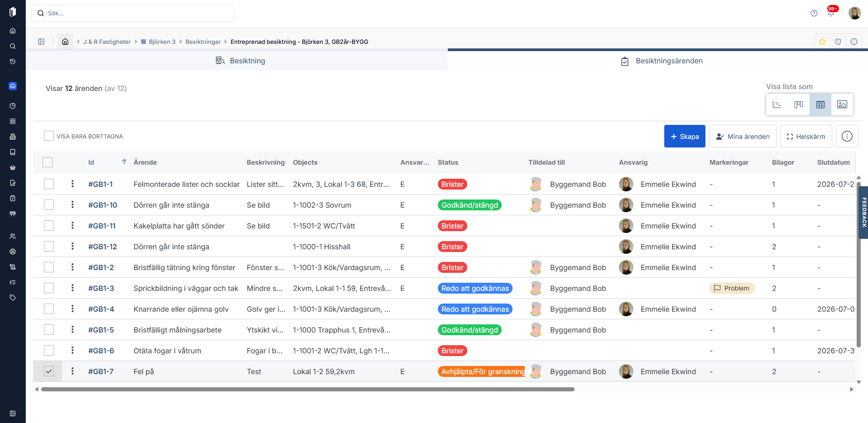Open Helskärm fullscreen mode
The image size is (868, 423).
[x=806, y=136]
